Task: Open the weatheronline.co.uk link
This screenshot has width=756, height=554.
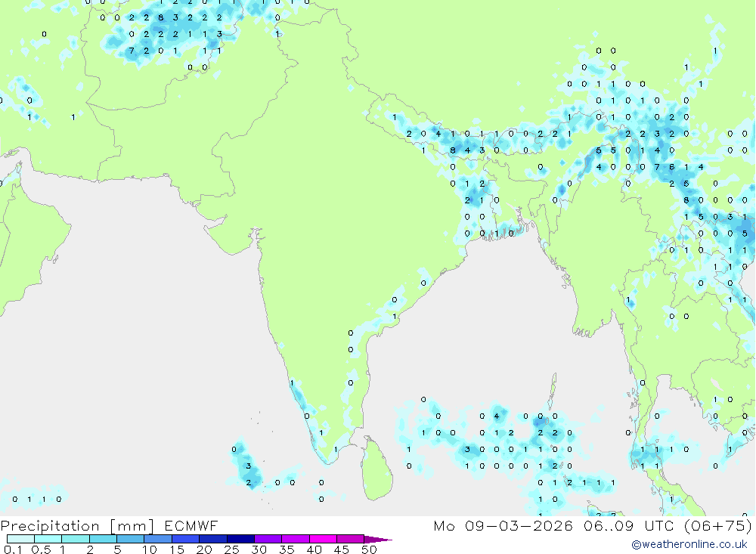Action: pos(689,544)
